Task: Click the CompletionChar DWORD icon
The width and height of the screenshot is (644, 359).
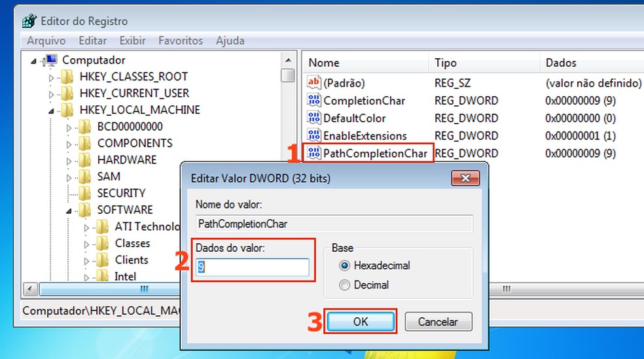Action: click(x=313, y=100)
